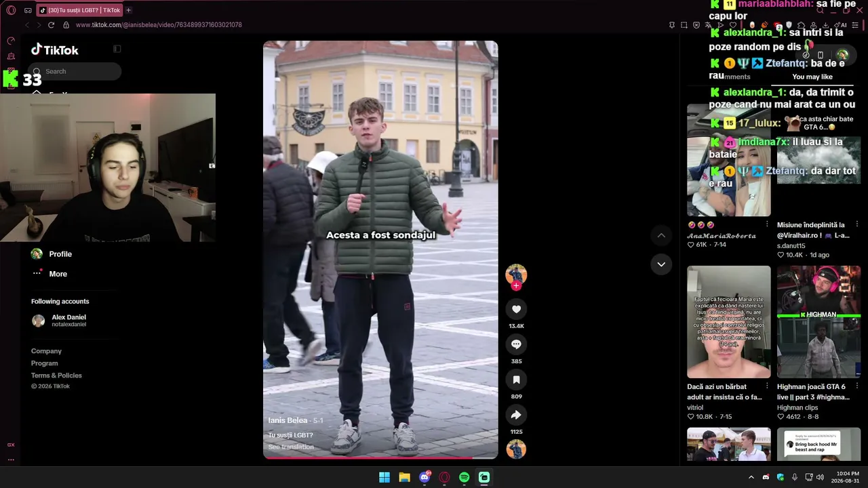Open options for the Highman clips video

(x=857, y=387)
